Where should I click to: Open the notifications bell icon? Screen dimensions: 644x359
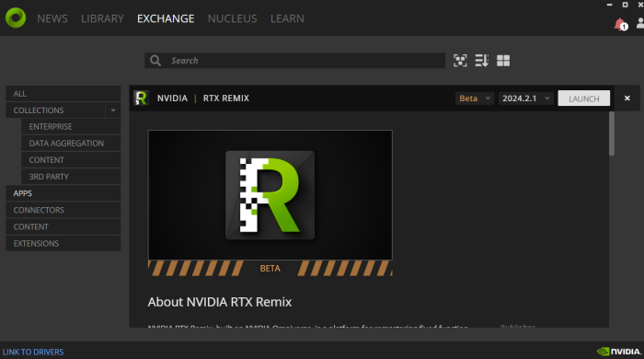point(621,25)
